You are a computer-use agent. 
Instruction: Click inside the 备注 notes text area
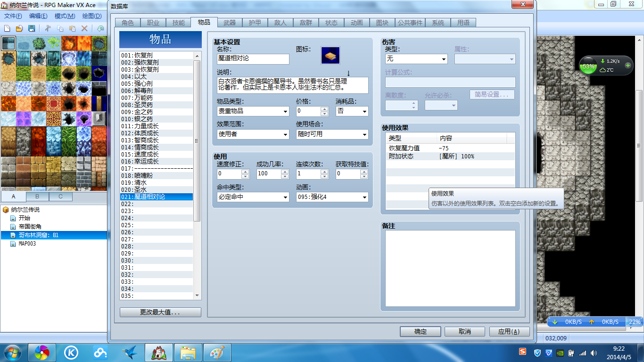(450, 269)
